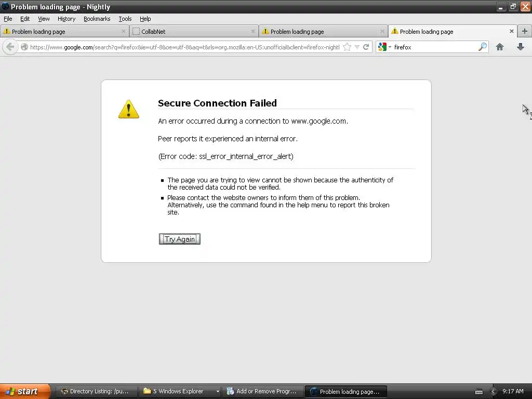Restore down the Nightly window

tap(513, 6)
